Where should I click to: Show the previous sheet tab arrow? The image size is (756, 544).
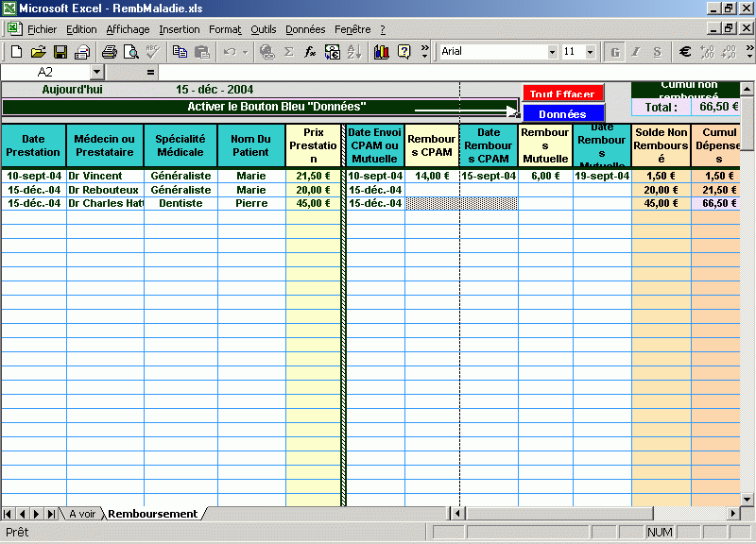coord(22,514)
